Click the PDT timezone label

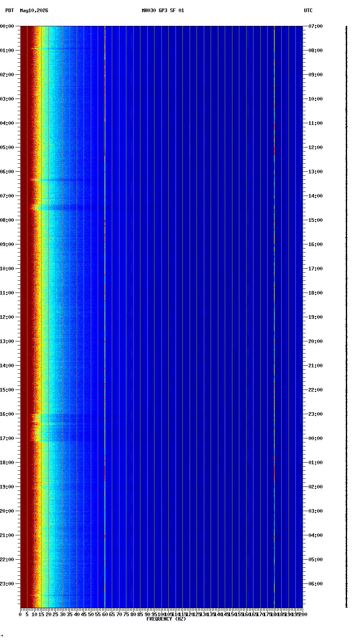(9, 11)
